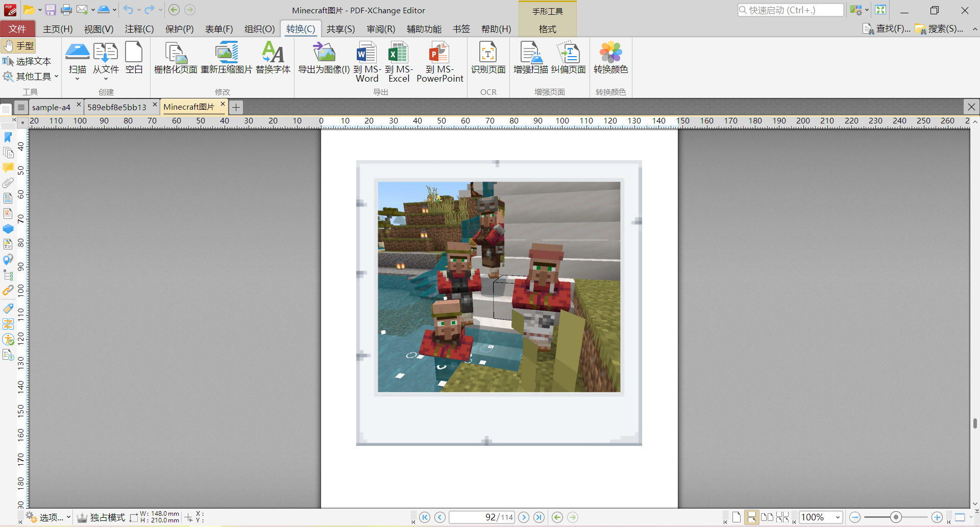The image size is (980, 527).
Task: Export to MS-Excel
Action: click(399, 62)
